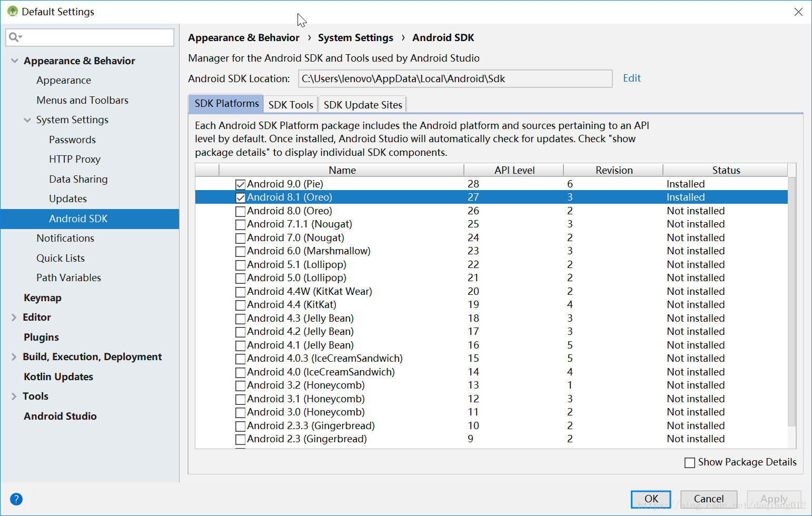812x516 pixels.
Task: Check the Android 4.4 (KitKat) box
Action: 241,304
